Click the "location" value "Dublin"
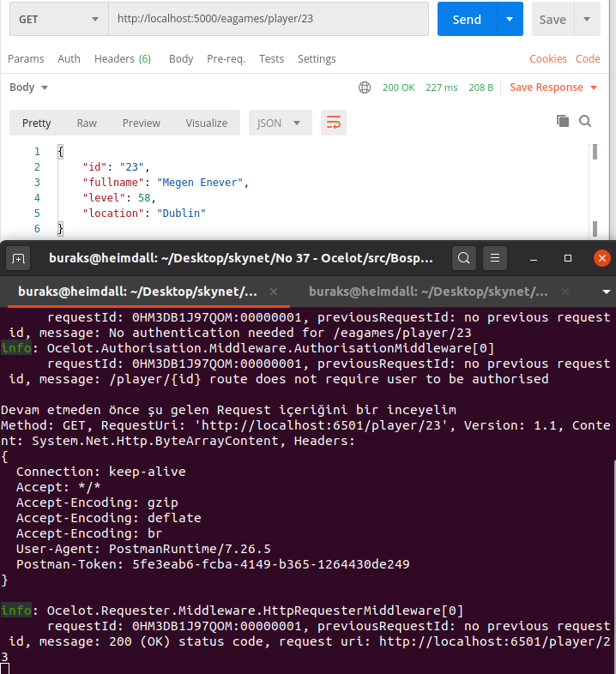This screenshot has width=616, height=674. pos(181,214)
